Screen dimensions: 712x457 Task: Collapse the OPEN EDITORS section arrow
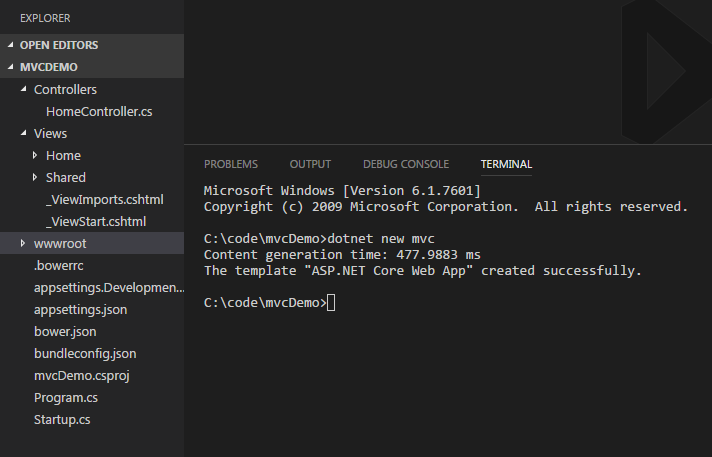pos(10,45)
